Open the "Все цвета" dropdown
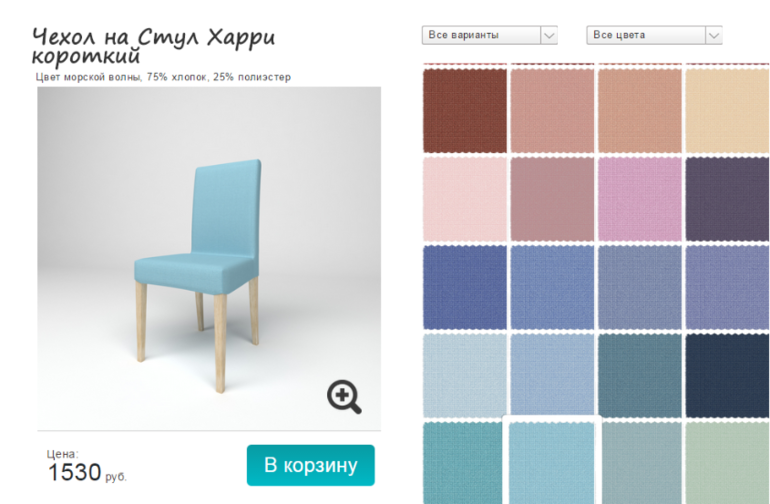Image resolution: width=770 pixels, height=504 pixels. [654, 35]
